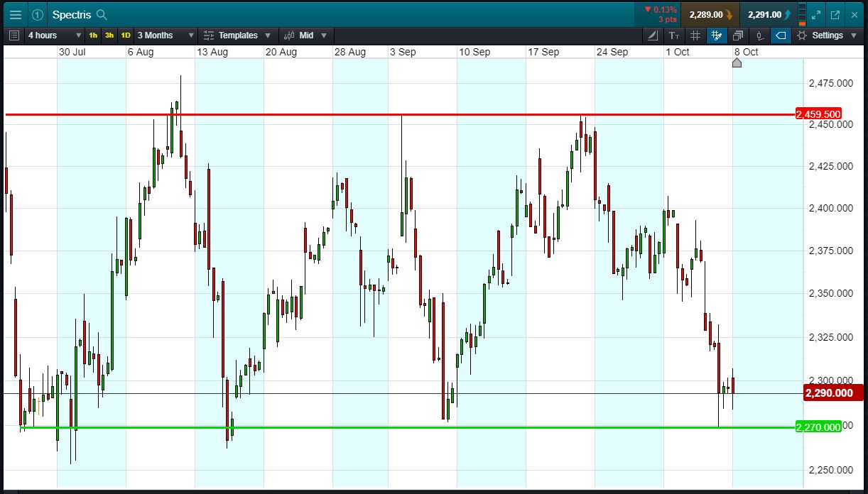Select the candlestick trade marker icon

(759, 35)
